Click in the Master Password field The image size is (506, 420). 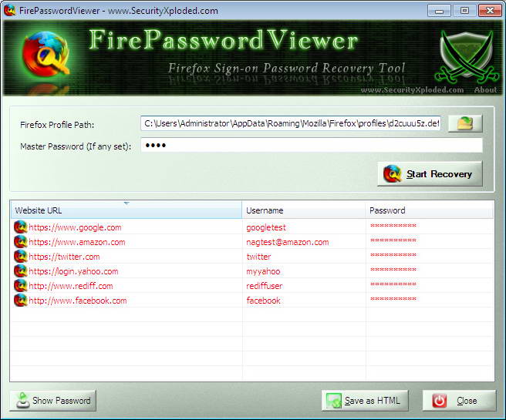pos(312,146)
